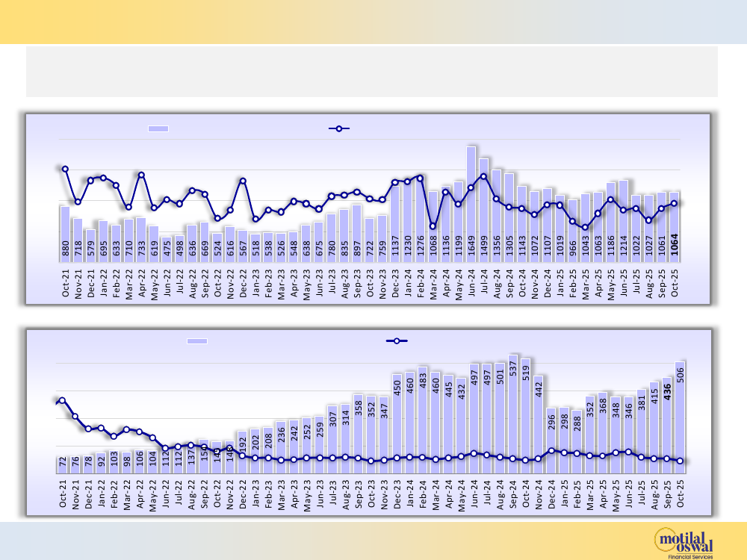Select the 537 bar for Sep-24

coord(513,412)
